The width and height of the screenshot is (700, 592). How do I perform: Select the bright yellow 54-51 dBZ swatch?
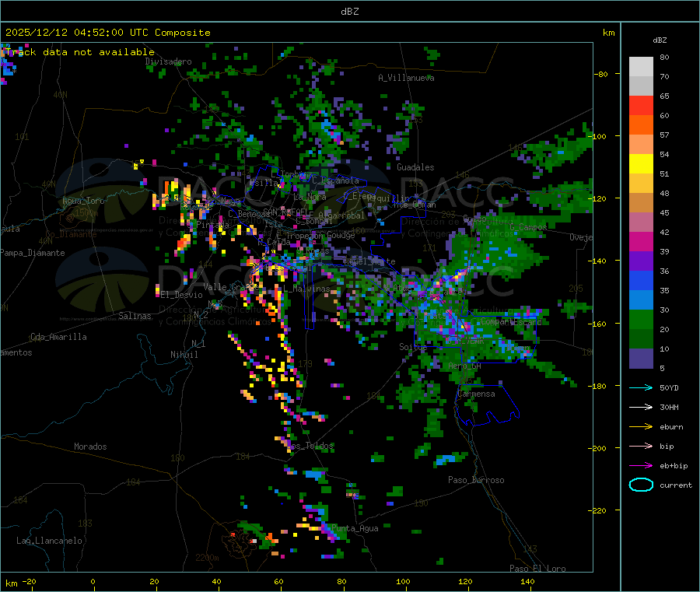(641, 164)
